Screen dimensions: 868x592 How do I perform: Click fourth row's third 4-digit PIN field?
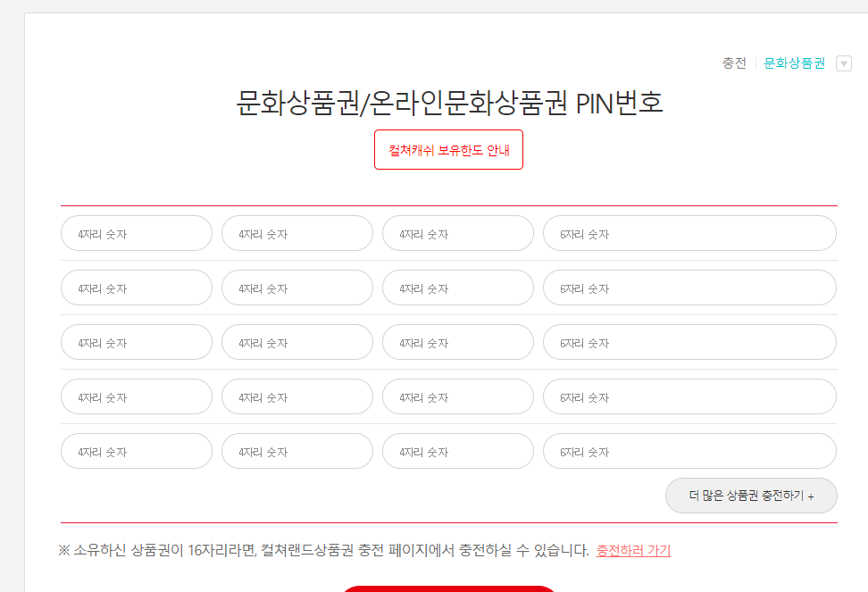point(457,396)
